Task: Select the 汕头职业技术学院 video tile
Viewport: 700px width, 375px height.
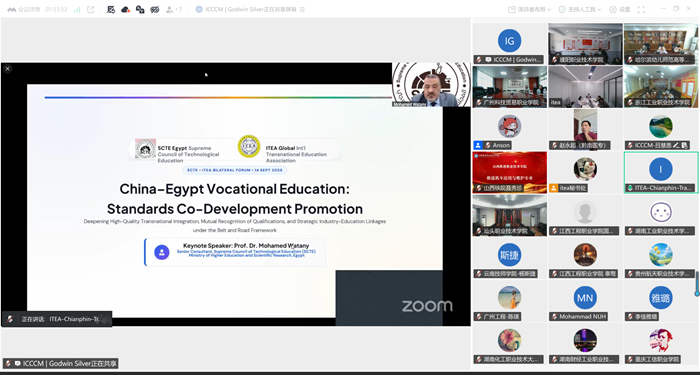Action: coord(509,215)
